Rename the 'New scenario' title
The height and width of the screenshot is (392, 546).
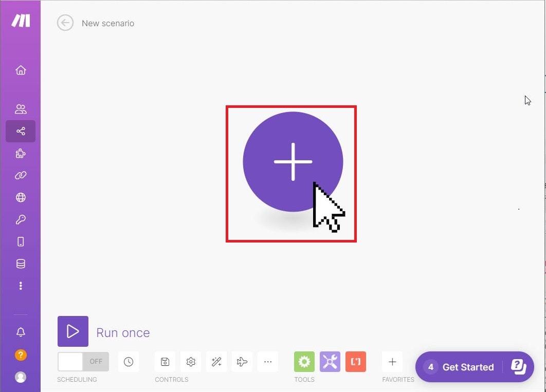108,23
